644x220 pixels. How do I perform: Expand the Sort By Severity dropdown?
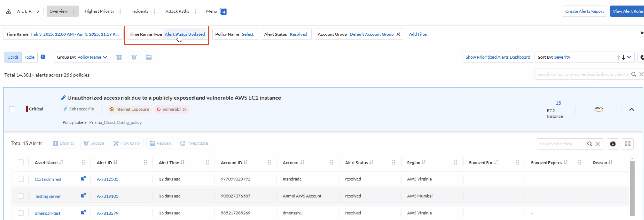[x=629, y=57]
